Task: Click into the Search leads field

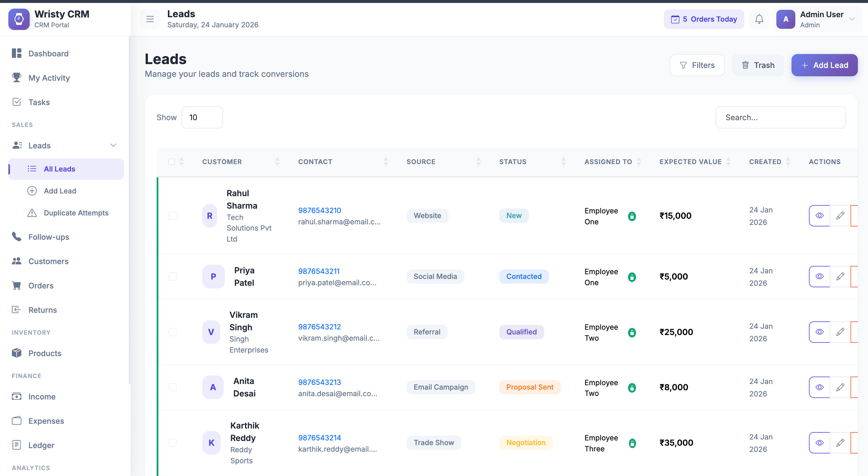Action: tap(780, 117)
